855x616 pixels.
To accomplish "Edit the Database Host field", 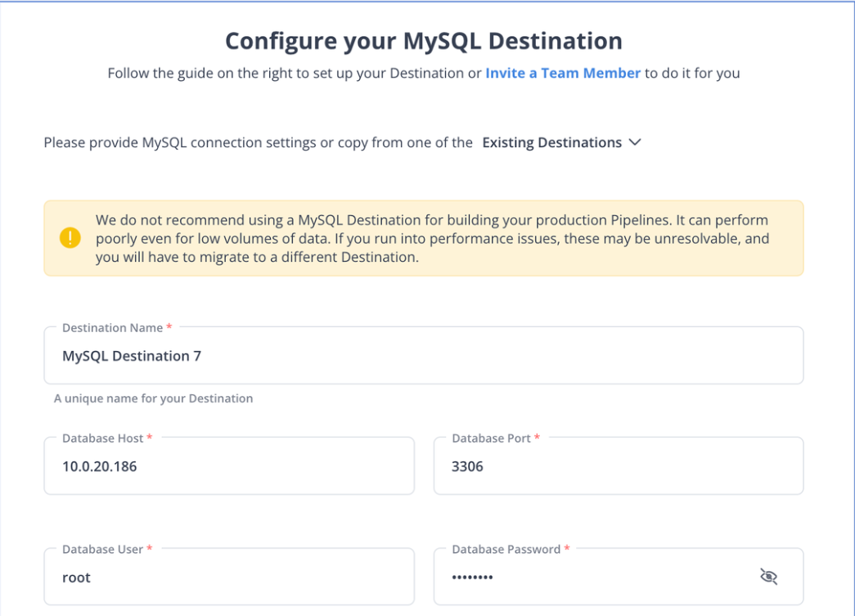I will click(x=229, y=466).
